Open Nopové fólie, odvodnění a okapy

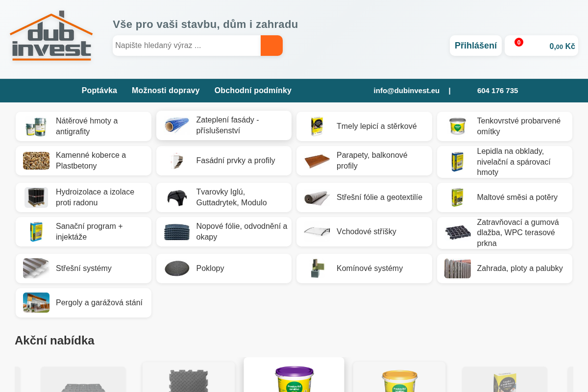[224, 232]
